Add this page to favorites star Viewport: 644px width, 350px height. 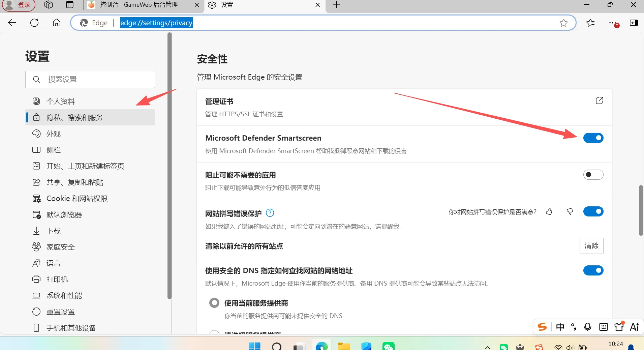563,23
